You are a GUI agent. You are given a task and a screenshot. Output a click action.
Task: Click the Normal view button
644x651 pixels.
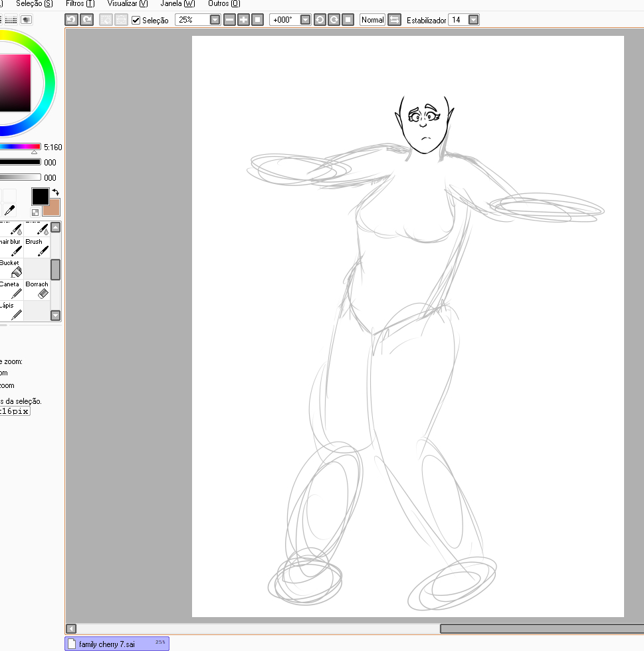[372, 20]
